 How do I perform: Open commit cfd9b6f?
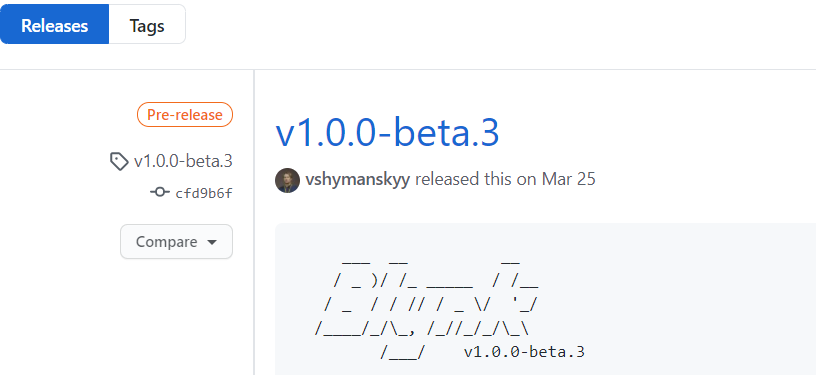tap(203, 193)
